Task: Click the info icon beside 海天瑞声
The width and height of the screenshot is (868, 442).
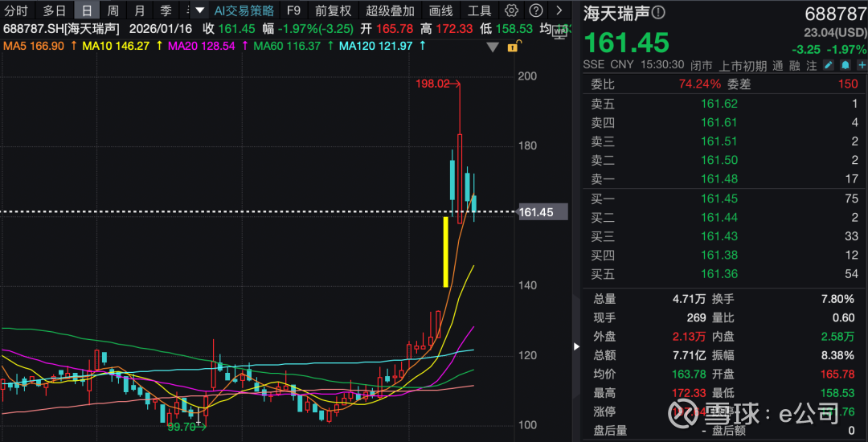Action: pos(659,14)
